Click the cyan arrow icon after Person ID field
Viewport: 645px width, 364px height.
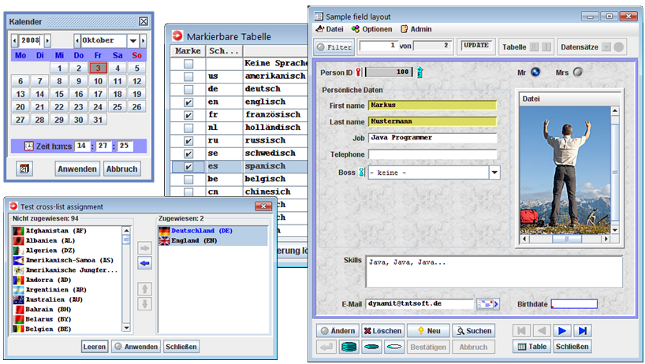[420, 72]
